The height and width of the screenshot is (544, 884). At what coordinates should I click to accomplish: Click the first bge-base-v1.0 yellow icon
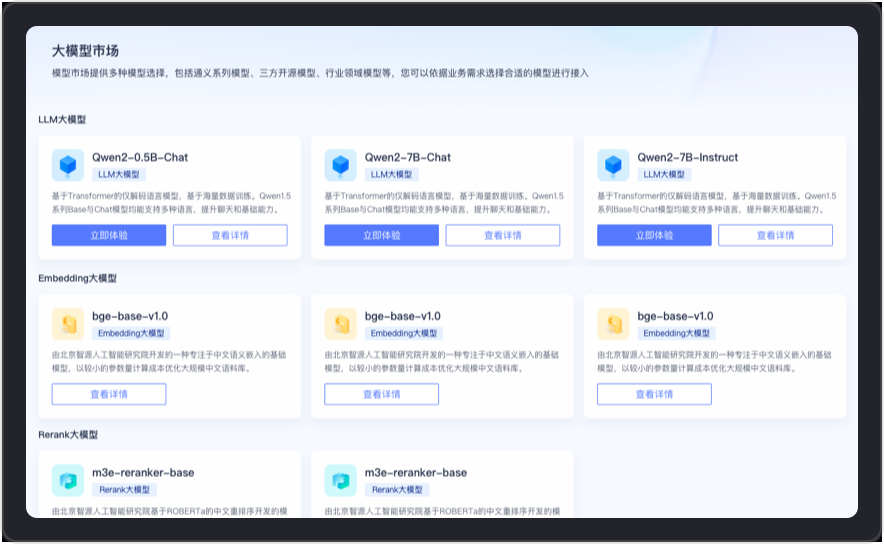(68, 323)
